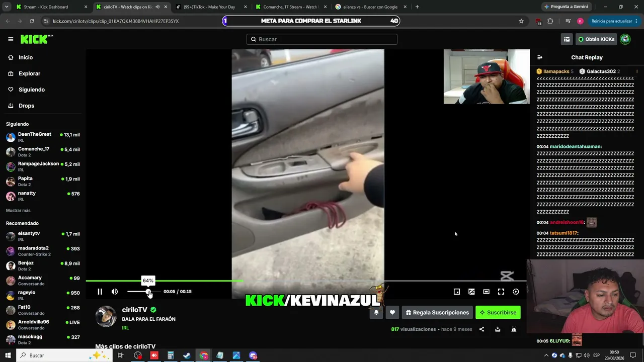Collapse the Chat Replay panel
The width and height of the screenshot is (644, 362).
(x=540, y=57)
